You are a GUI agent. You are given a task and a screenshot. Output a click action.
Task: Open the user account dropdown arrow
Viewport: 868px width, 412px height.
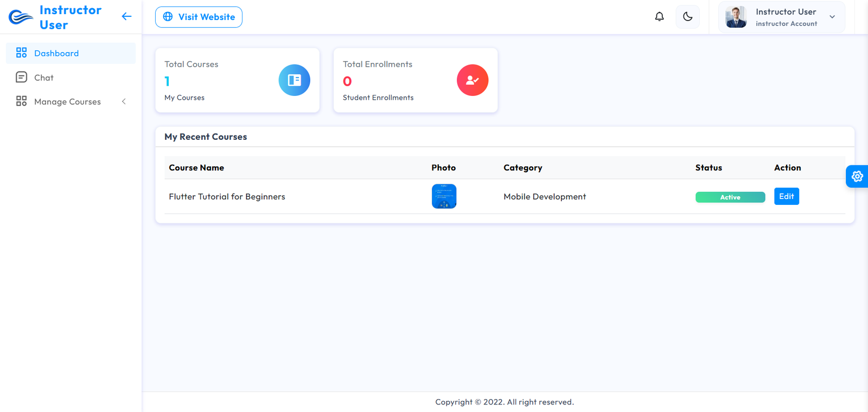click(x=832, y=17)
